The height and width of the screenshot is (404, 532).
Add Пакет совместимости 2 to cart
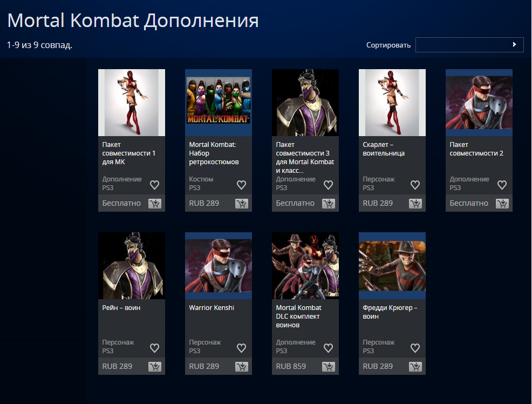[502, 204]
